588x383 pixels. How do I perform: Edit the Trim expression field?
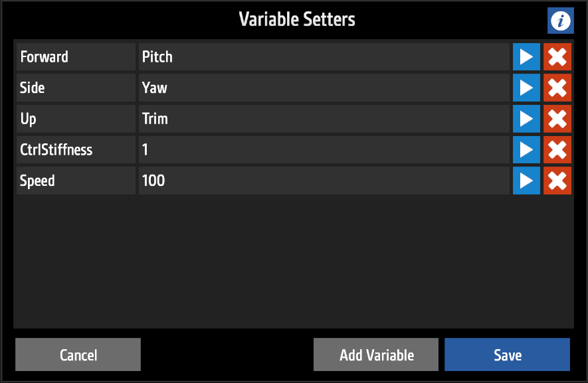[324, 119]
